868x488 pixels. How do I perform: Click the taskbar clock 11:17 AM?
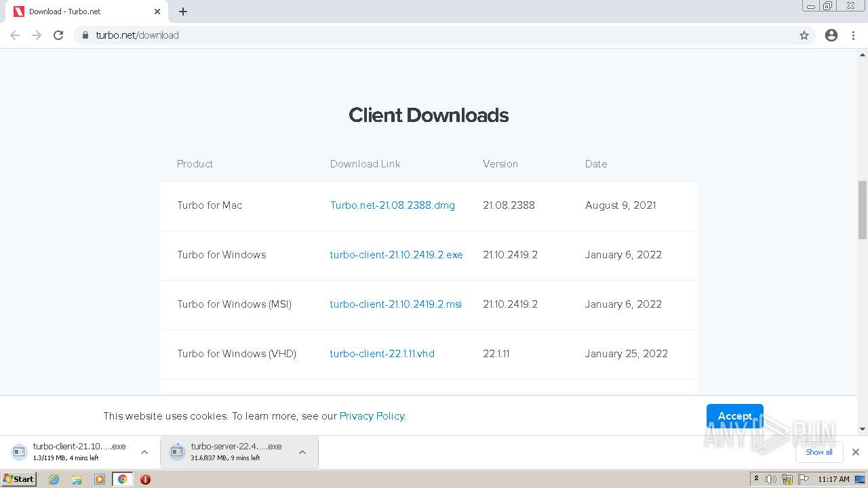click(833, 479)
